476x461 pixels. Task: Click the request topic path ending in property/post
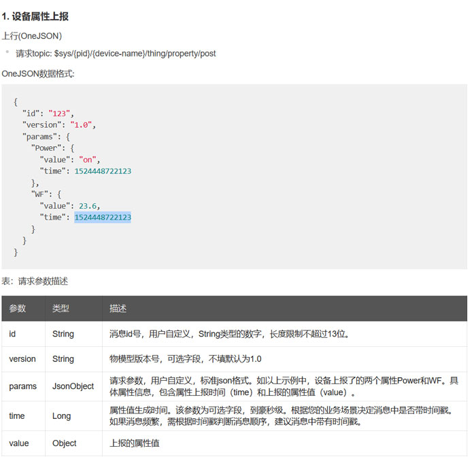(x=116, y=53)
